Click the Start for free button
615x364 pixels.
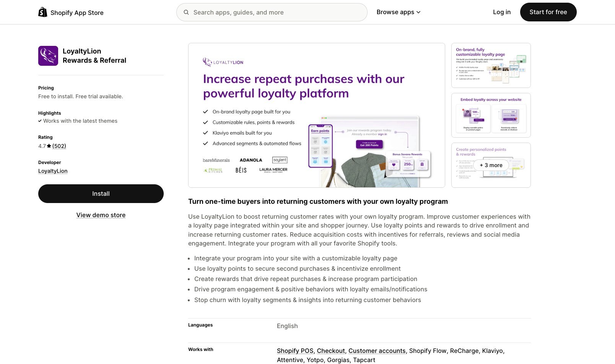click(x=548, y=12)
